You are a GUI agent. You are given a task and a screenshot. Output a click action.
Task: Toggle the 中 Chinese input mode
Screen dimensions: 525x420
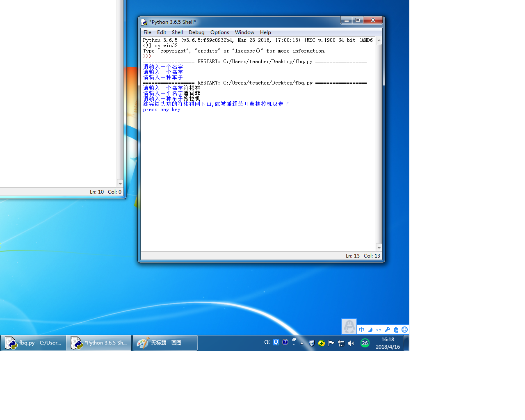(x=362, y=330)
